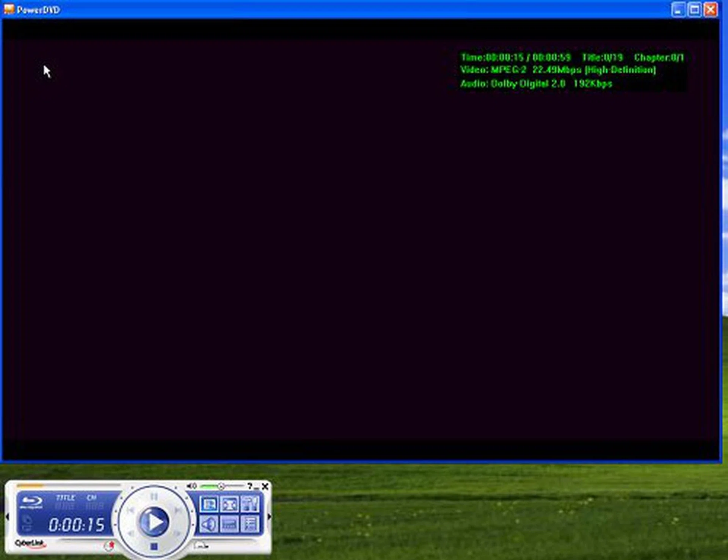Click the red bookmark clock icon
The width and height of the screenshot is (728, 560).
coord(109,546)
